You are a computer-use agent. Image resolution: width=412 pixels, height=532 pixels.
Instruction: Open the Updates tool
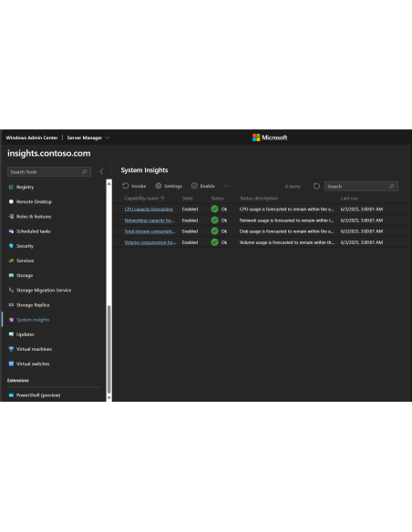click(26, 334)
